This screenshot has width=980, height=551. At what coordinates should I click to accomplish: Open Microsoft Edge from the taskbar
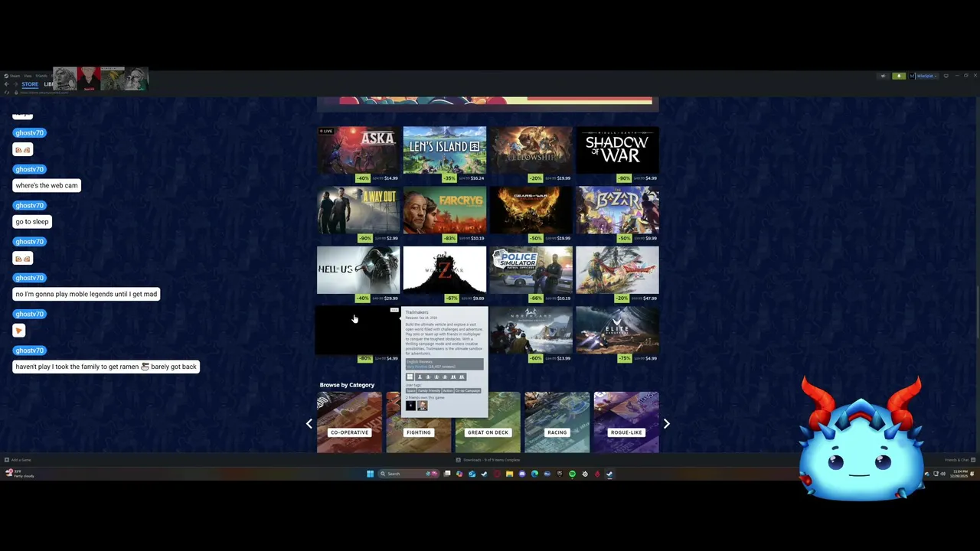(x=534, y=474)
